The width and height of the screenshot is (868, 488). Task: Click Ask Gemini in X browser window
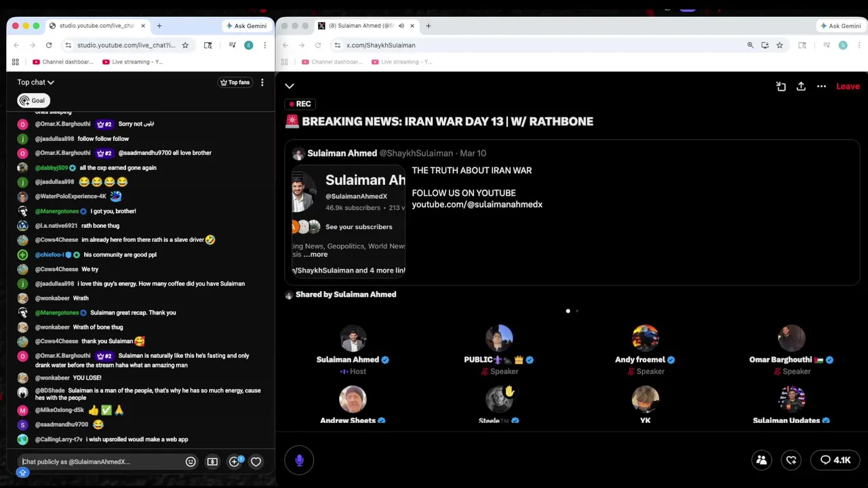point(841,26)
